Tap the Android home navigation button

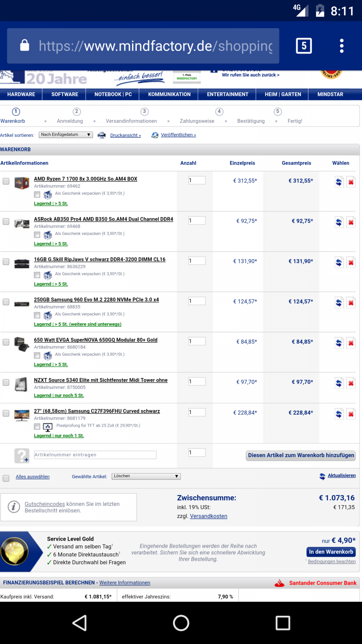point(181,623)
